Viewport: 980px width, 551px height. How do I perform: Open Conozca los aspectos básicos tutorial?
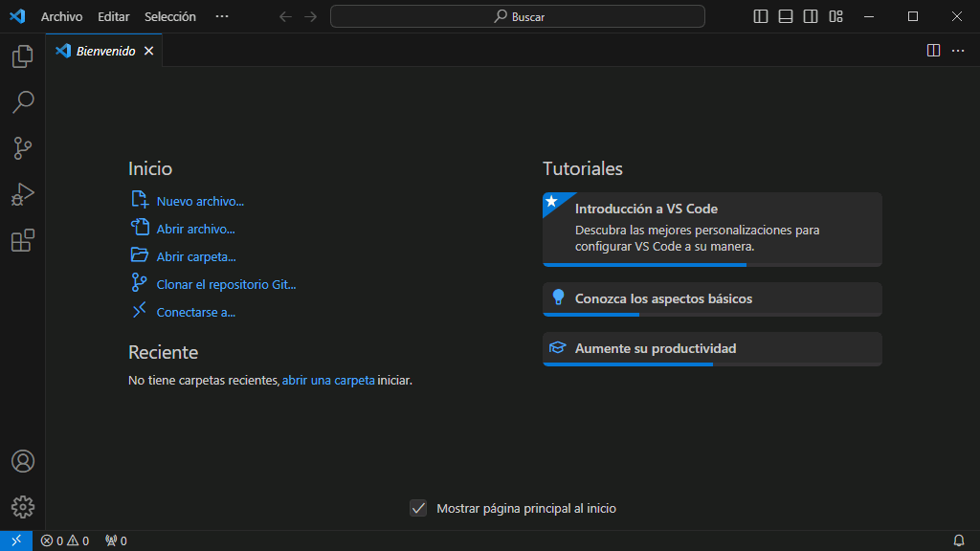[712, 298]
